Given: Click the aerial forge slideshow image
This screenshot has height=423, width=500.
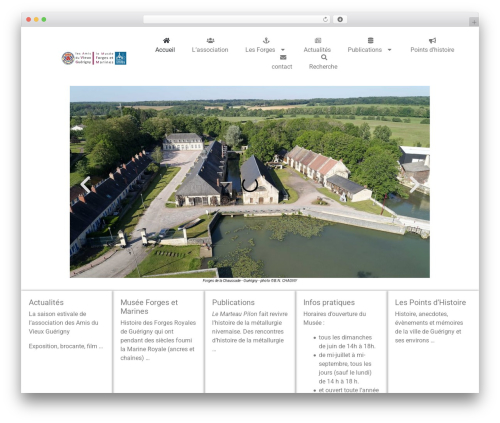Looking at the screenshot, I should pyautogui.click(x=250, y=182).
